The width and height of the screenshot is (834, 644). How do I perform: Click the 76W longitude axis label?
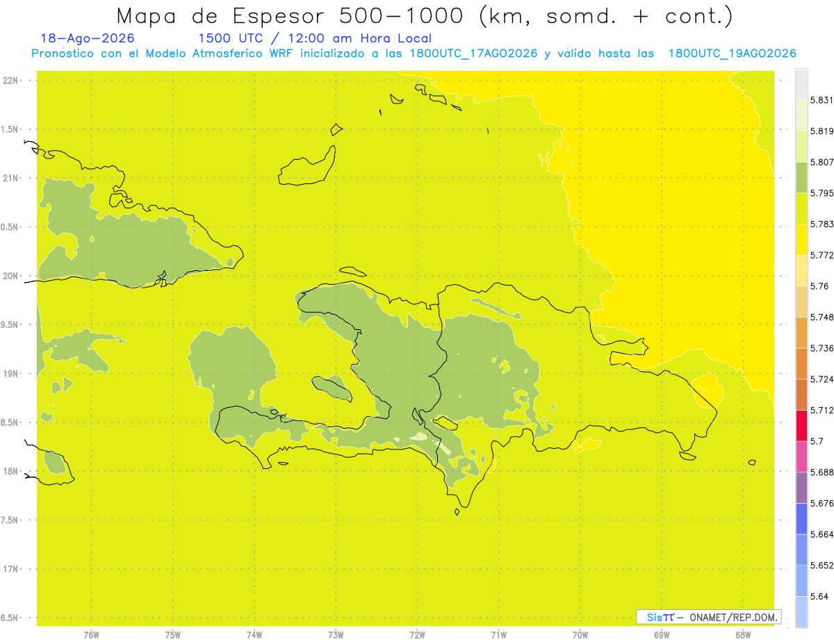pyautogui.click(x=91, y=634)
